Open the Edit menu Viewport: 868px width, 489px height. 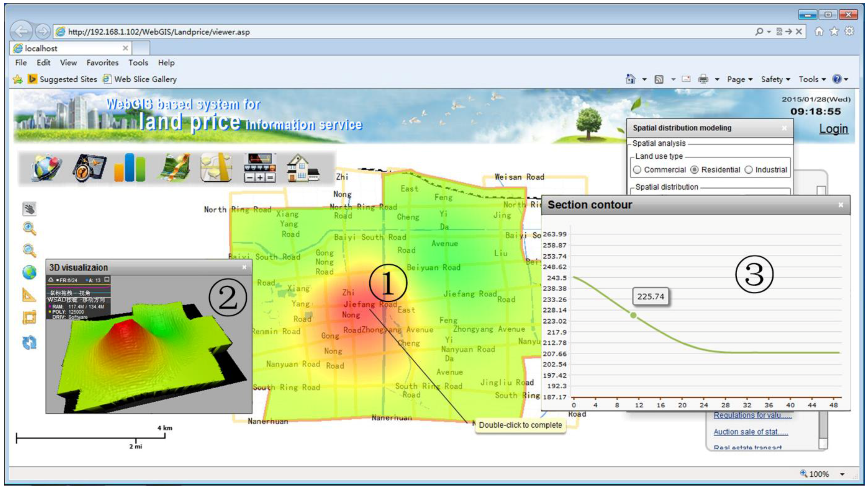43,63
